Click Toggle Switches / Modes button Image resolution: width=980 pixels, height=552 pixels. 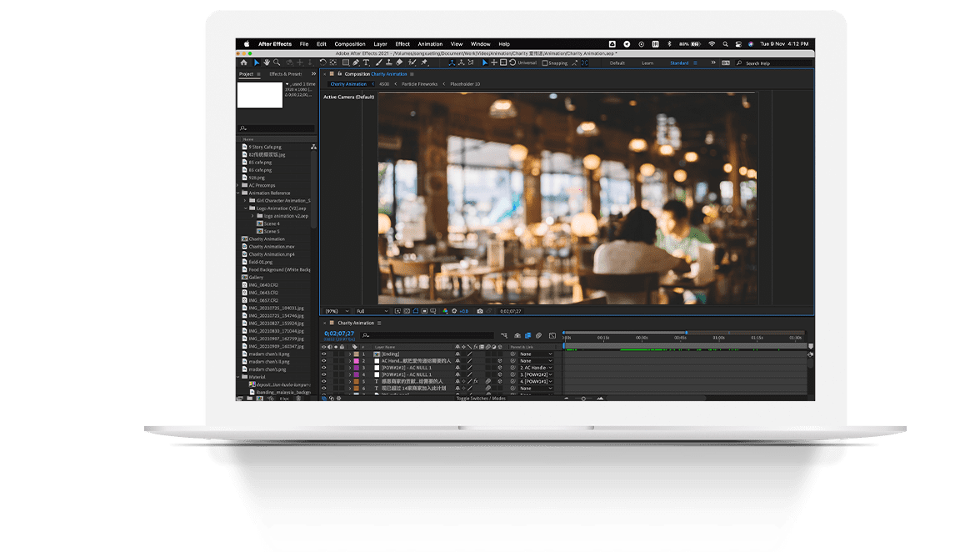tap(482, 399)
